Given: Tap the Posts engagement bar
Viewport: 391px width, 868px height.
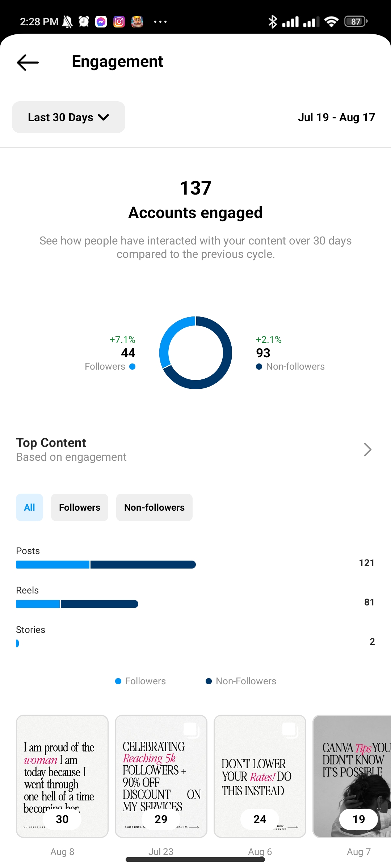Looking at the screenshot, I should point(106,565).
